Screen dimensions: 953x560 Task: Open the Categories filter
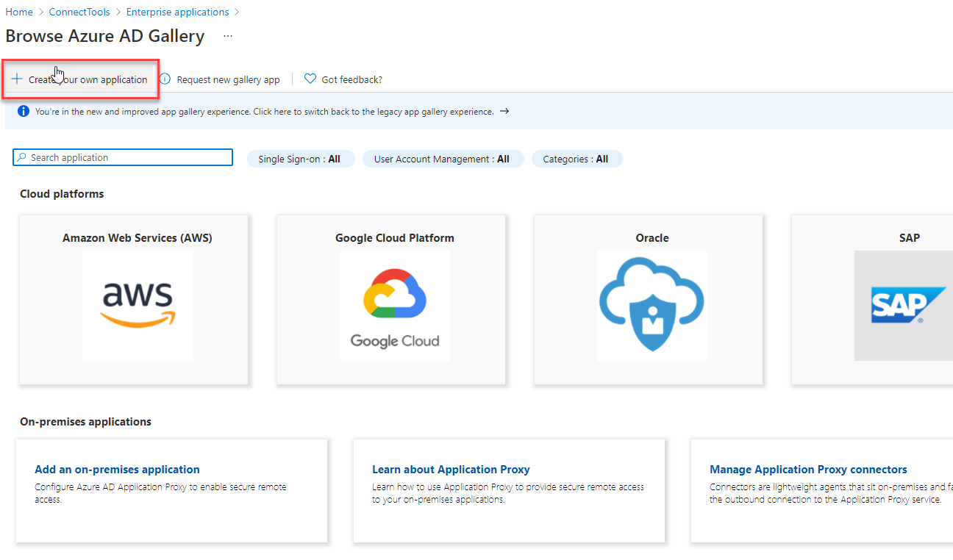[577, 159]
